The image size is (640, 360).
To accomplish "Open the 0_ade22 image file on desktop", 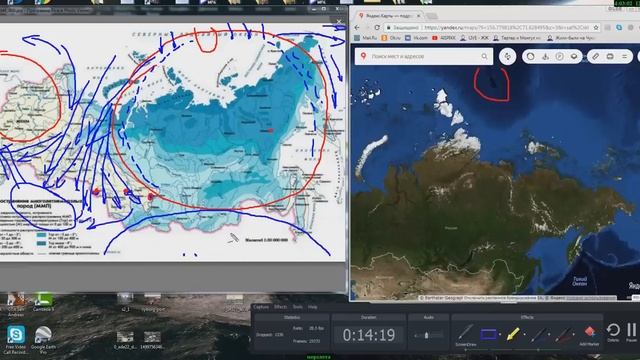I will 125,340.
